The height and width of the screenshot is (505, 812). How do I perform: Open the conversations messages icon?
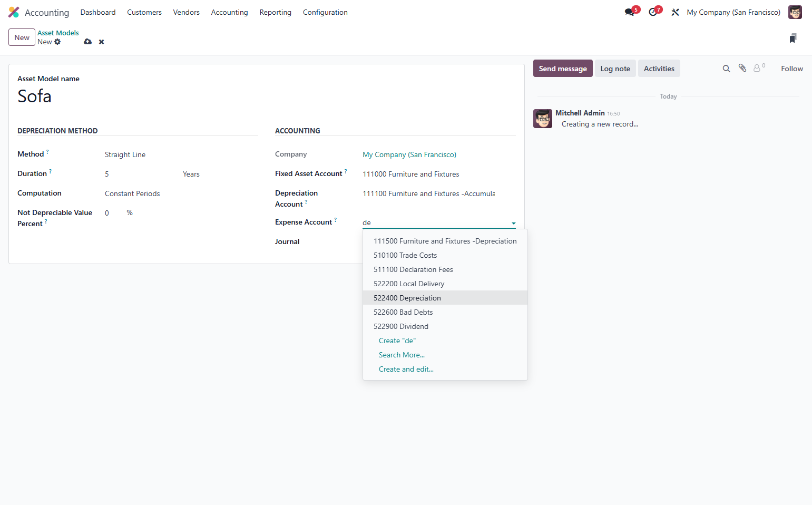coord(630,12)
